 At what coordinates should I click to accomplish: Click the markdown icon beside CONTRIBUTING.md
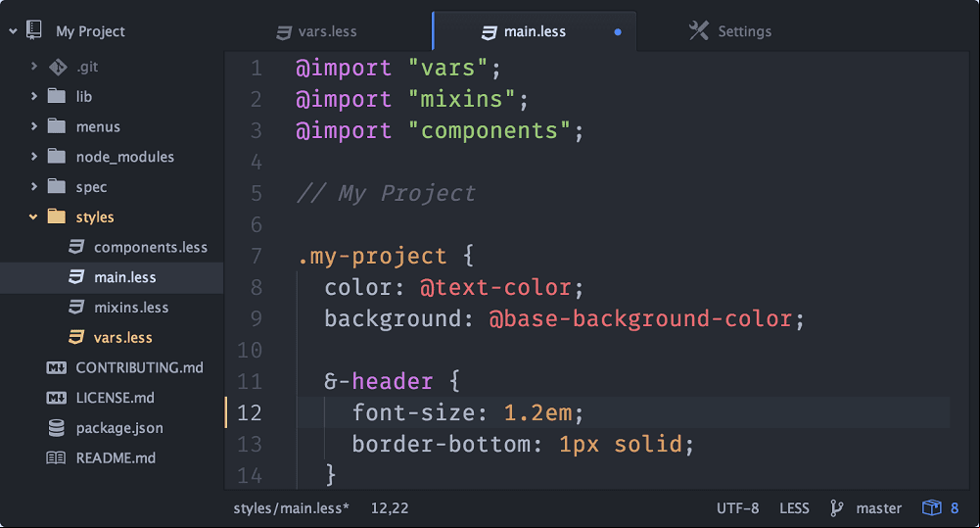(x=56, y=368)
